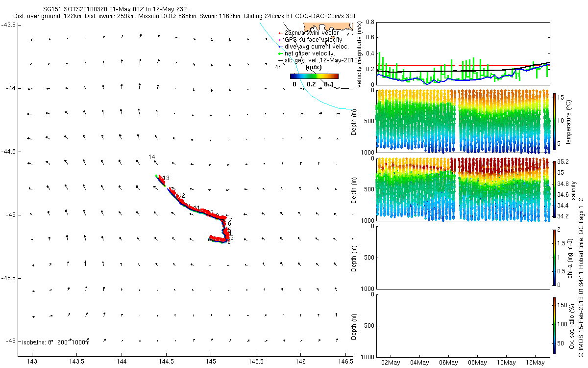Click the '06May' date tick label
This screenshot has height=368, width=588.
pyautogui.click(x=448, y=363)
